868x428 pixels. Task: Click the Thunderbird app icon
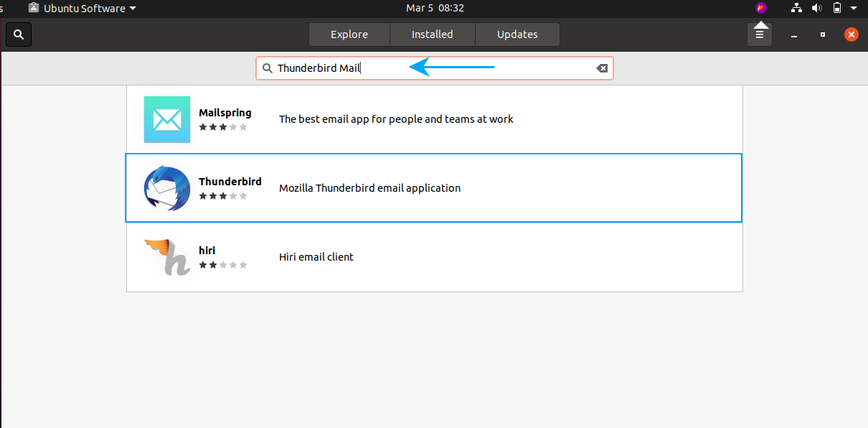[x=167, y=188]
